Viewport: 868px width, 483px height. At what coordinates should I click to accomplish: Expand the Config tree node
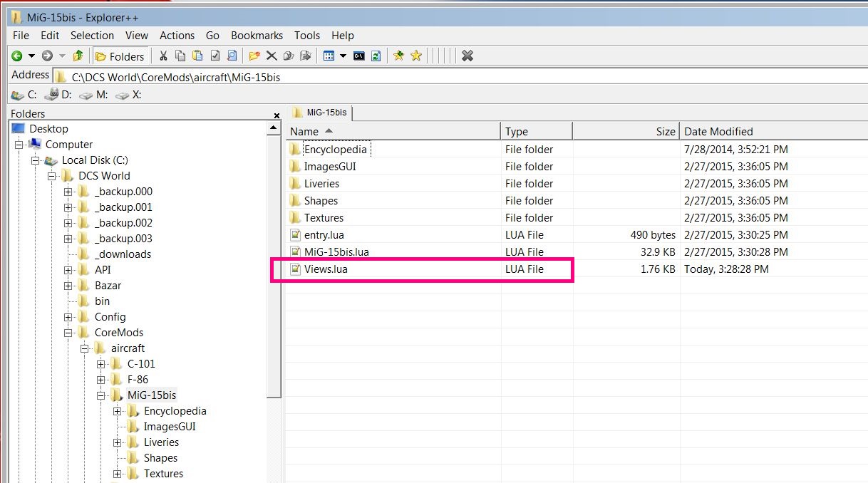[x=68, y=317]
